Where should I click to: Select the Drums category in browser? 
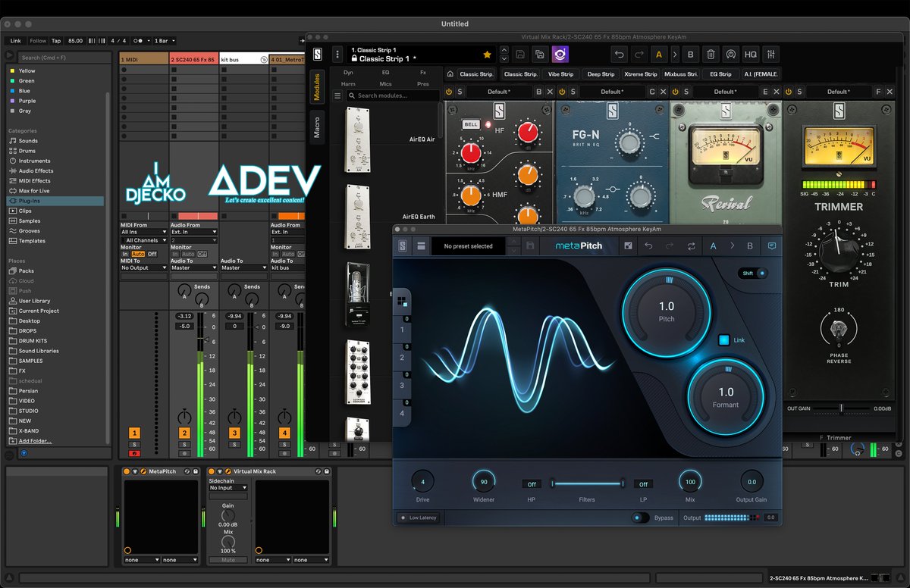coord(27,151)
